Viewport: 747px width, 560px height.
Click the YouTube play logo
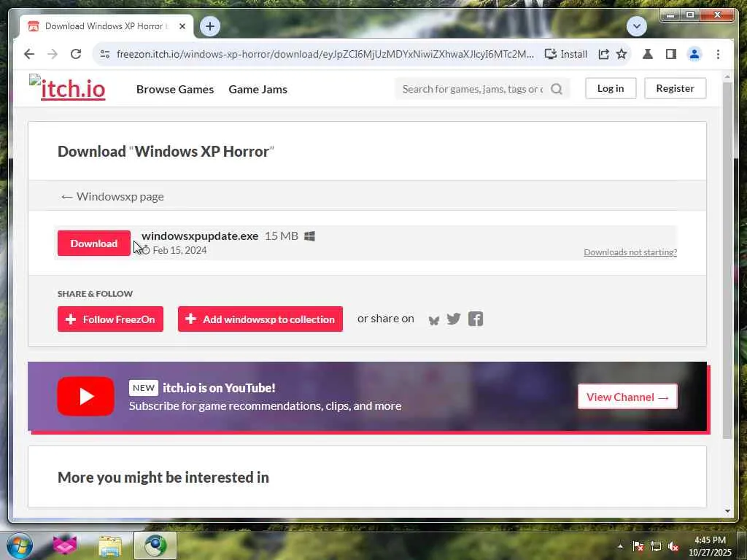tap(86, 396)
